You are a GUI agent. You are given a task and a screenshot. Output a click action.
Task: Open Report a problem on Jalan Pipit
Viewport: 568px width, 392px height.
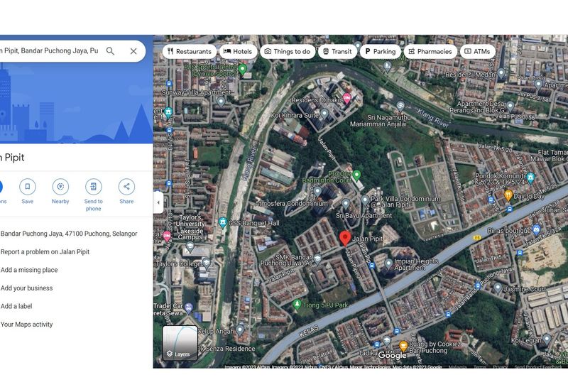click(45, 251)
